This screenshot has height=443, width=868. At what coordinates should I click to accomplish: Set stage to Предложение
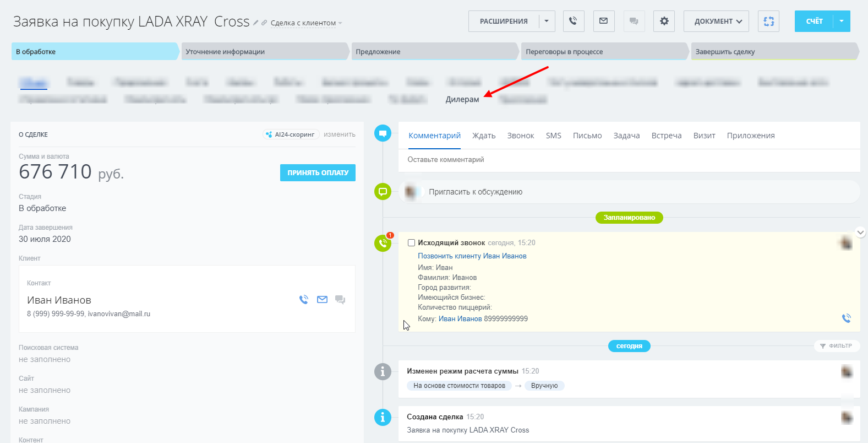tap(435, 51)
